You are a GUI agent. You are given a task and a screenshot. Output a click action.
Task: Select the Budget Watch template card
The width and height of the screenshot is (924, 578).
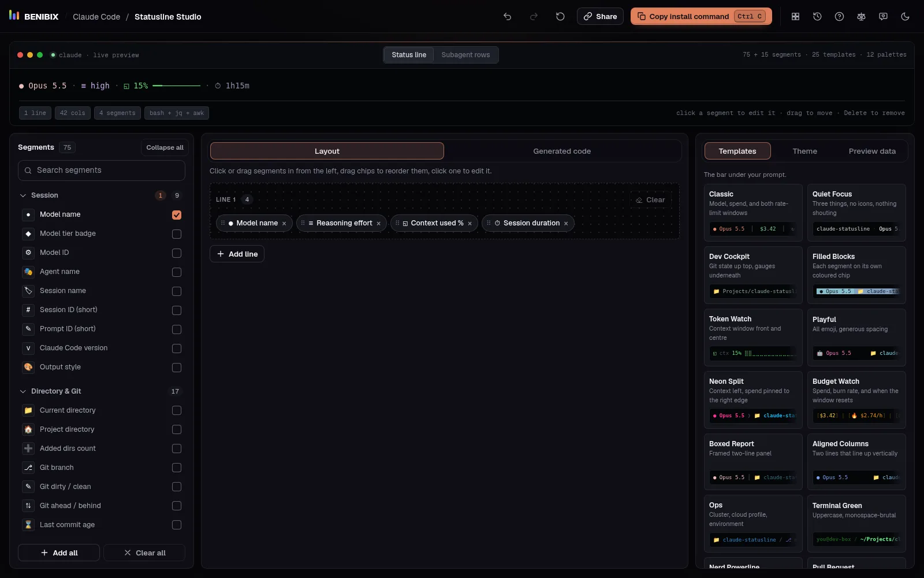pyautogui.click(x=856, y=400)
